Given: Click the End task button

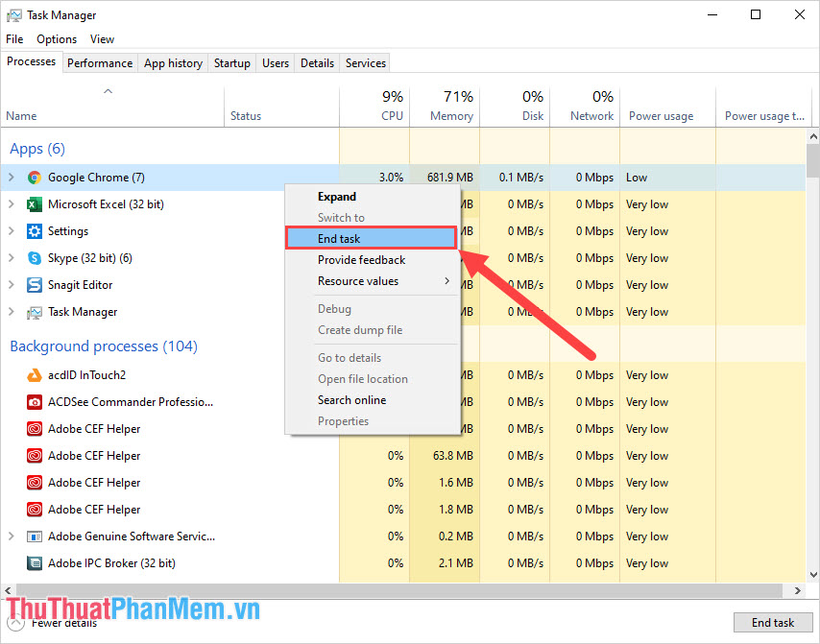Looking at the screenshot, I should click(x=773, y=622).
